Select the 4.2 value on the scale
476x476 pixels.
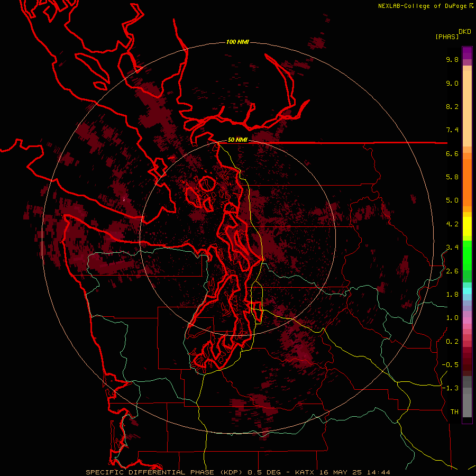(x=452, y=224)
